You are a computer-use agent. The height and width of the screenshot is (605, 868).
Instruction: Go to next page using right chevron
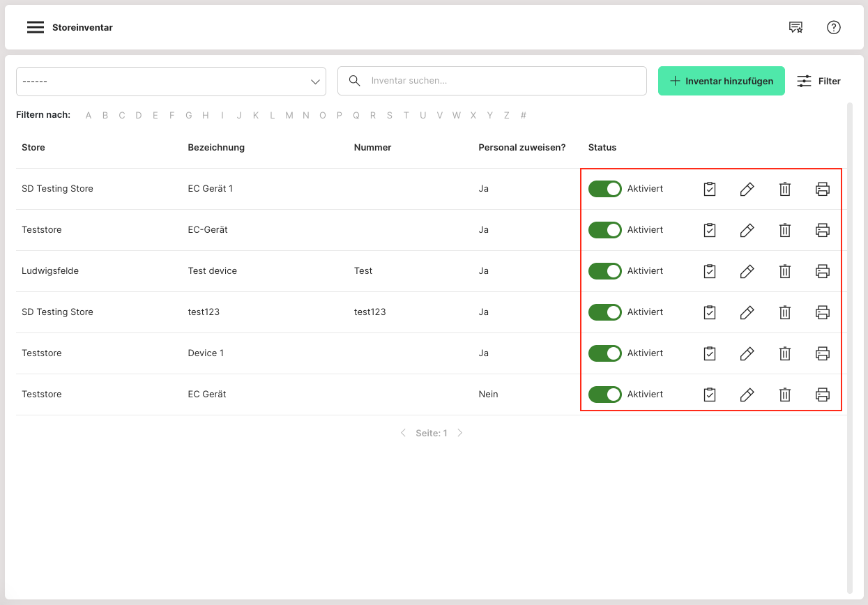coord(459,433)
